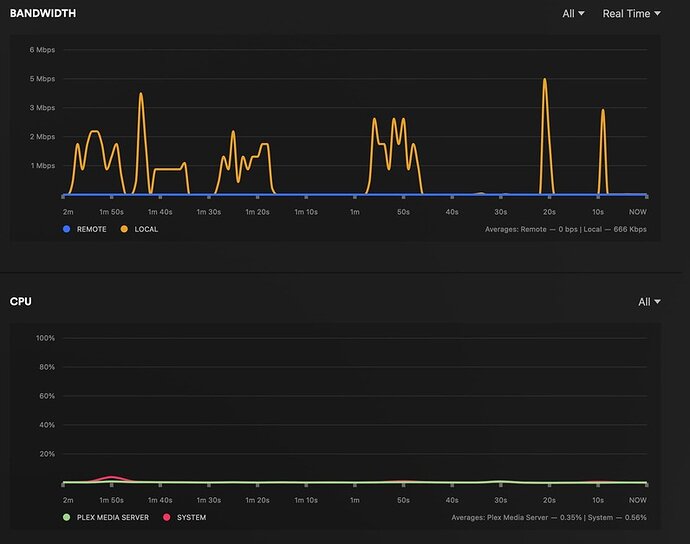The height and width of the screenshot is (544, 690).
Task: Click the 60% CPU axis label
Action: [47, 396]
